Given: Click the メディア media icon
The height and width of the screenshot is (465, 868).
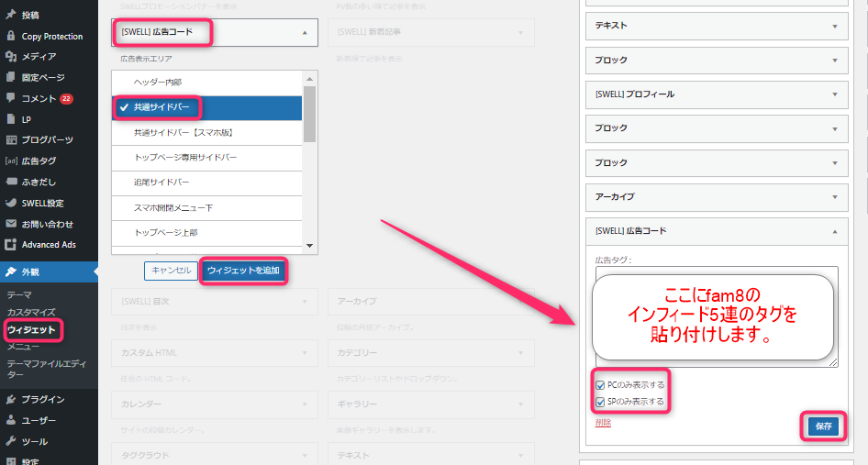Looking at the screenshot, I should tap(11, 57).
